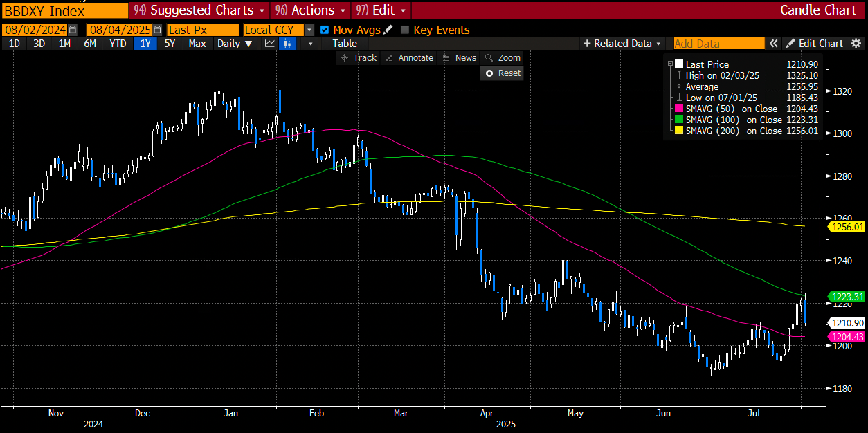
Task: Click the Mov Avgs pencil edit icon
Action: (388, 30)
